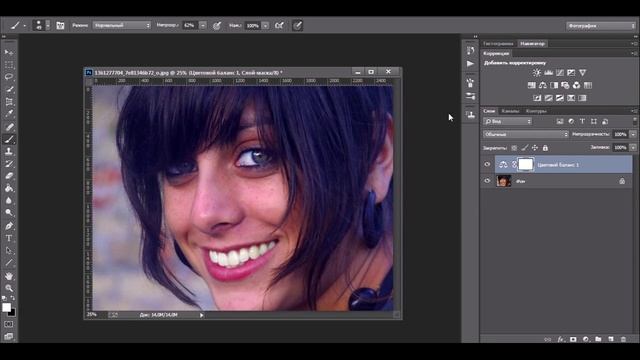Select the Dodge tool
The height and width of the screenshot is (360, 640).
pos(9,213)
